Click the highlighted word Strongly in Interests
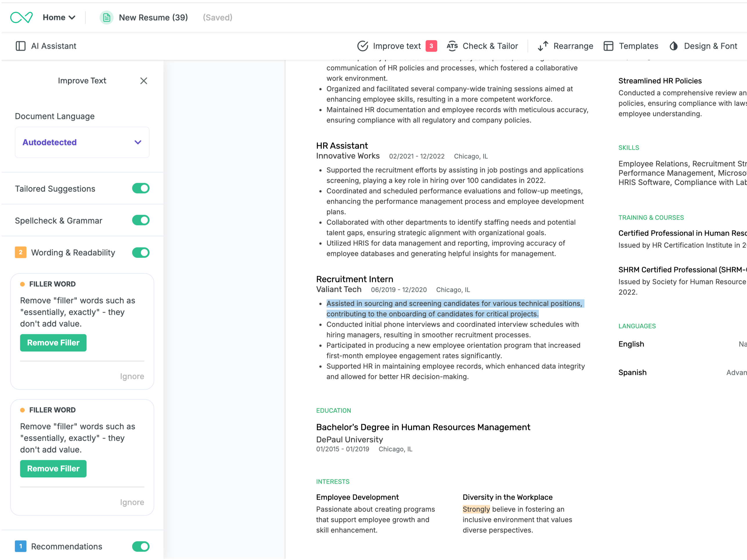This screenshot has width=747, height=560. (476, 509)
